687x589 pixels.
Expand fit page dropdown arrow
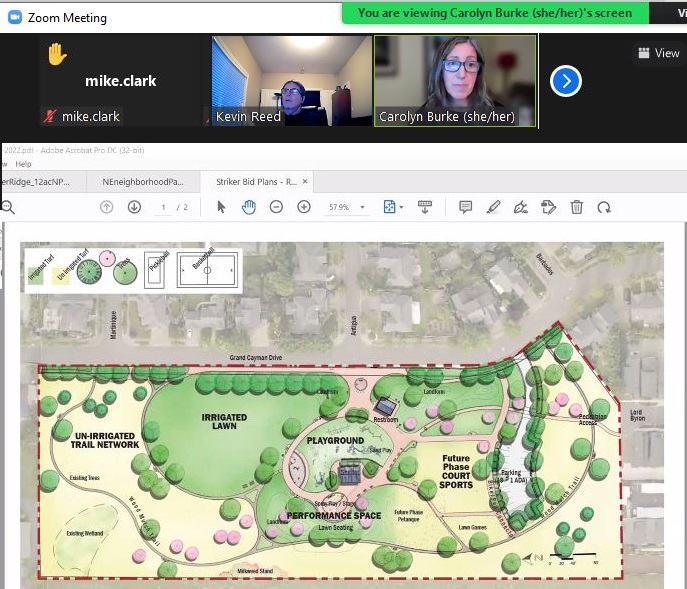pyautogui.click(x=401, y=207)
